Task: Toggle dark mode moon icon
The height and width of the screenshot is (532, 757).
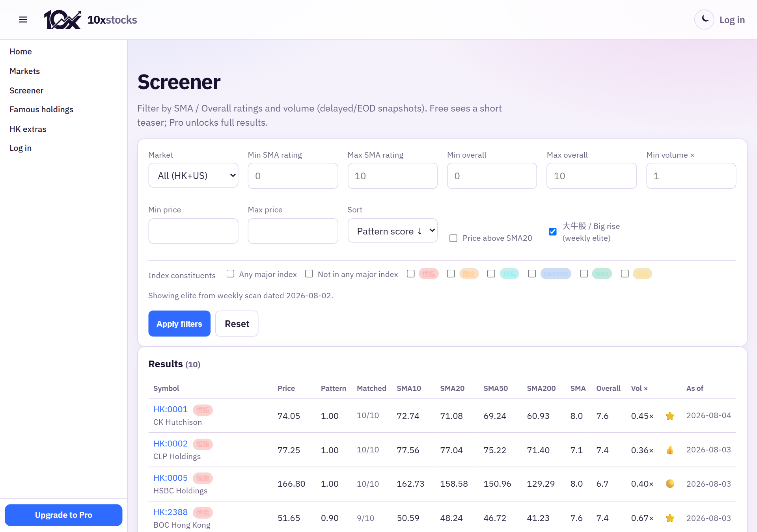Action: [x=705, y=20]
